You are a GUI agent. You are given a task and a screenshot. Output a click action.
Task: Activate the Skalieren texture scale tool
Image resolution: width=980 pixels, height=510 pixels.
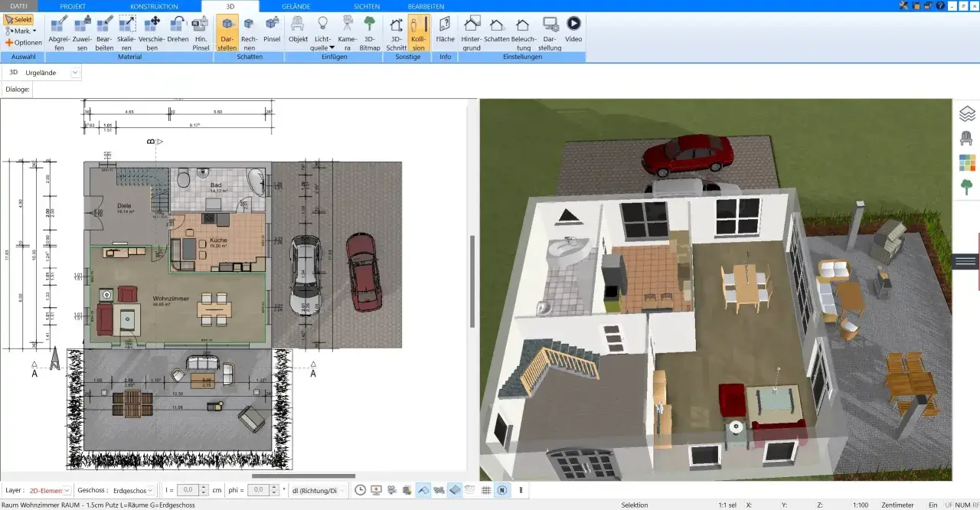tap(127, 33)
